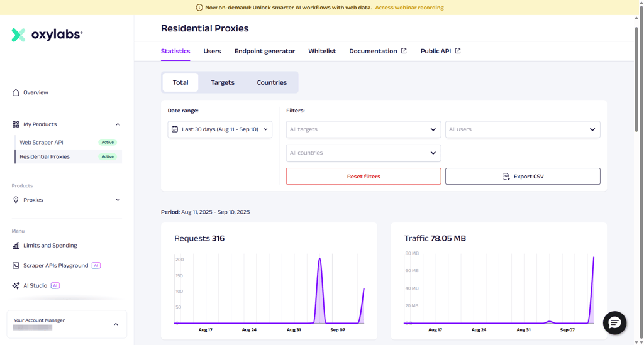This screenshot has height=345, width=644.
Task: Open the live chat bubble icon
Action: [x=614, y=323]
